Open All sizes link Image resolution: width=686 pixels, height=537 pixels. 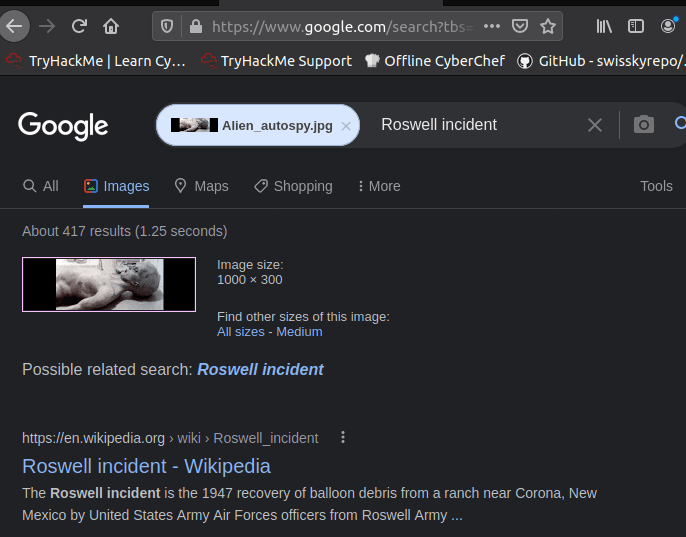(x=241, y=332)
